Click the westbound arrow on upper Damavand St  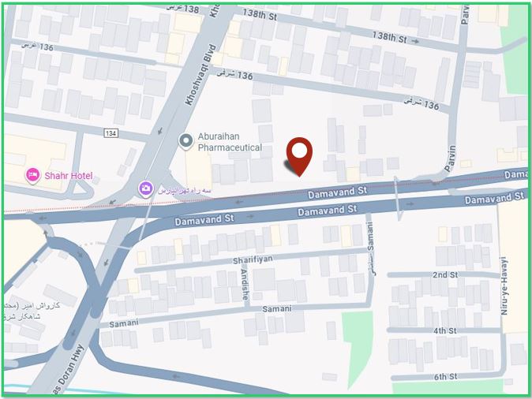[239, 202]
